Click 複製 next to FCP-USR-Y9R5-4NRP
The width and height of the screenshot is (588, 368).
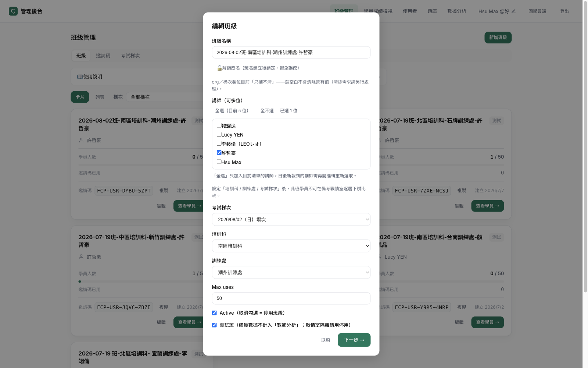point(462,307)
